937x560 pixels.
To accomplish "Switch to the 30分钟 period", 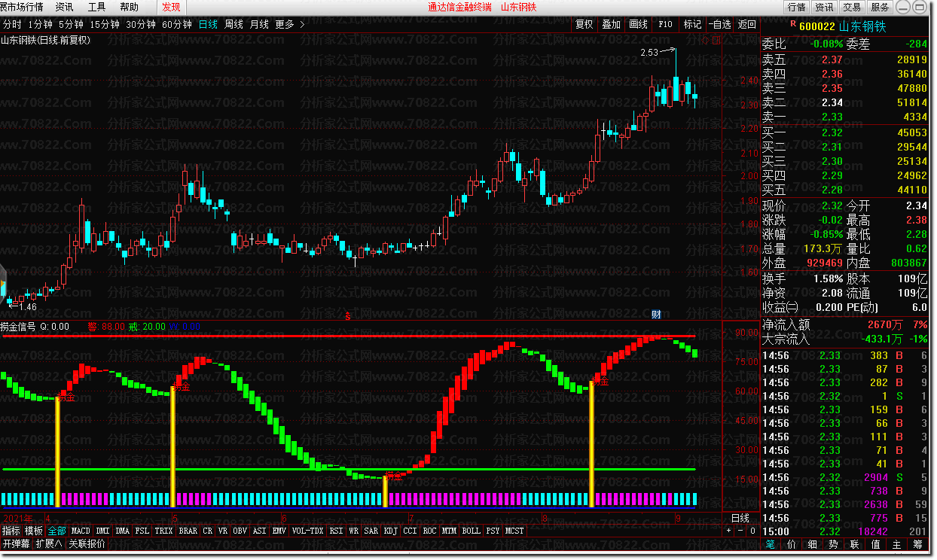I will click(141, 24).
